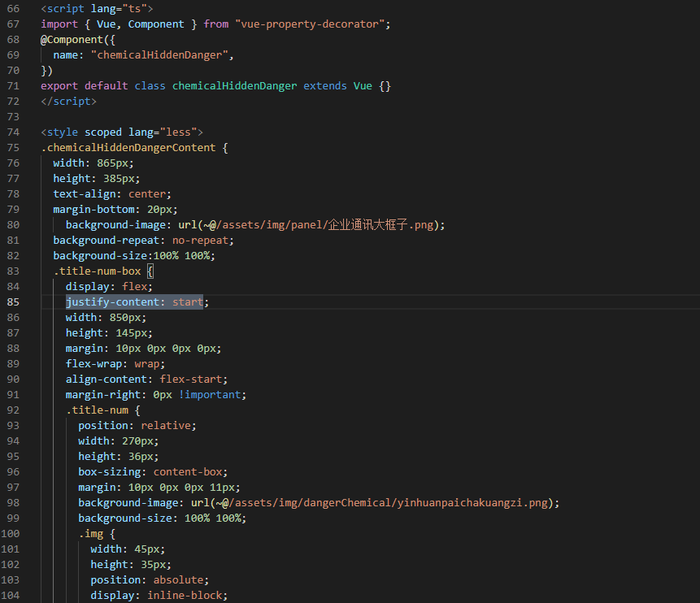Click the background-repeat: no-repeat line
This screenshot has height=603, width=700.
click(x=143, y=240)
